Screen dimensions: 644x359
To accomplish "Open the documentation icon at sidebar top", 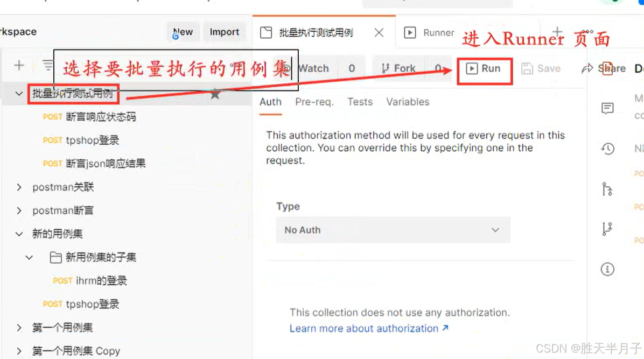I will point(607,68).
